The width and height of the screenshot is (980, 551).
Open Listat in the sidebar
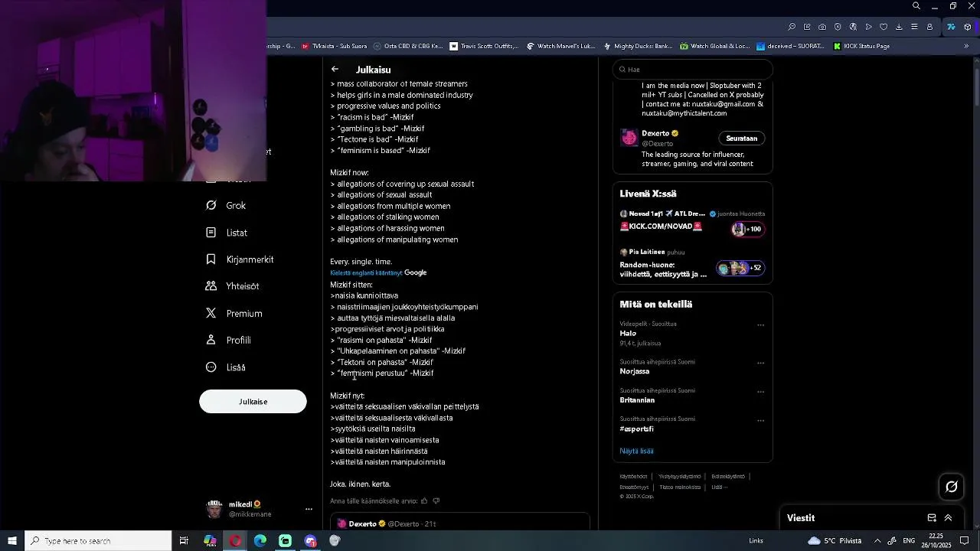point(227,233)
